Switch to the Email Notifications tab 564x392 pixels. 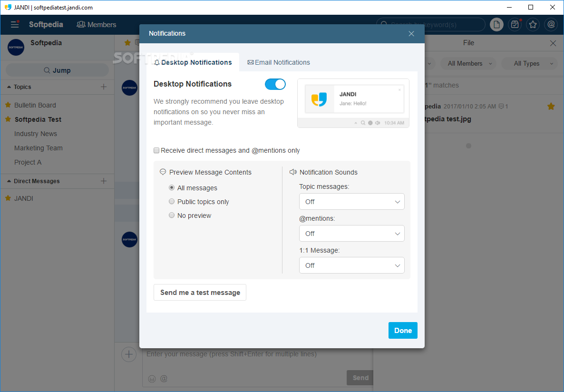[x=278, y=62]
